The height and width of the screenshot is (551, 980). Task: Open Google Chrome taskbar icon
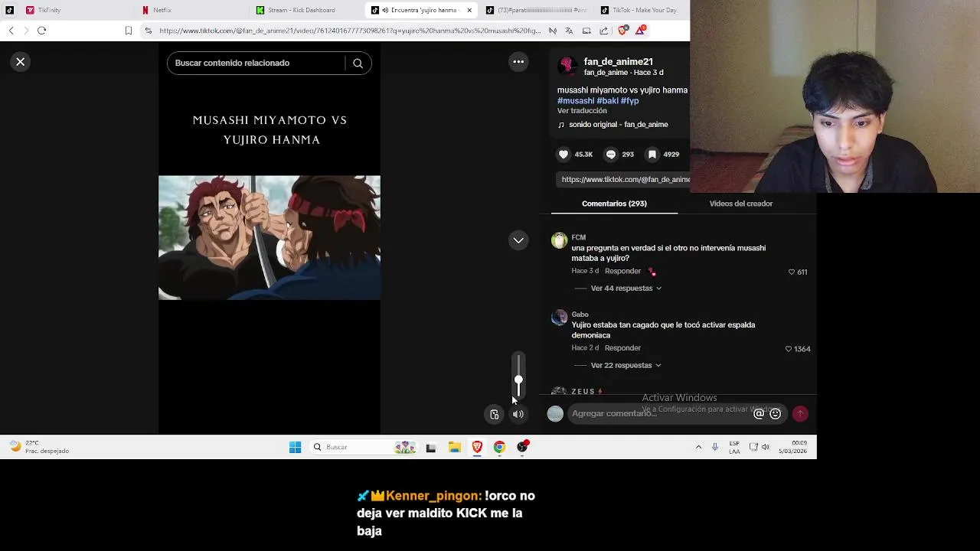click(499, 448)
